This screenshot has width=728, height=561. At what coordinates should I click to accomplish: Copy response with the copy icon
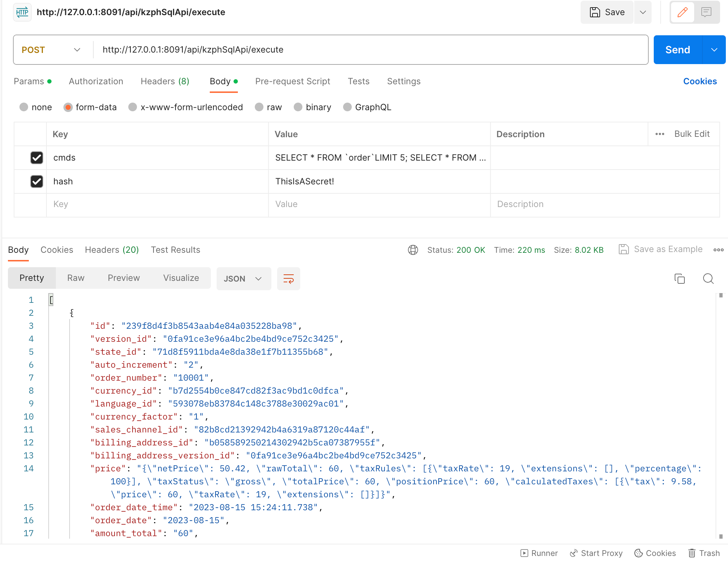coord(679,279)
